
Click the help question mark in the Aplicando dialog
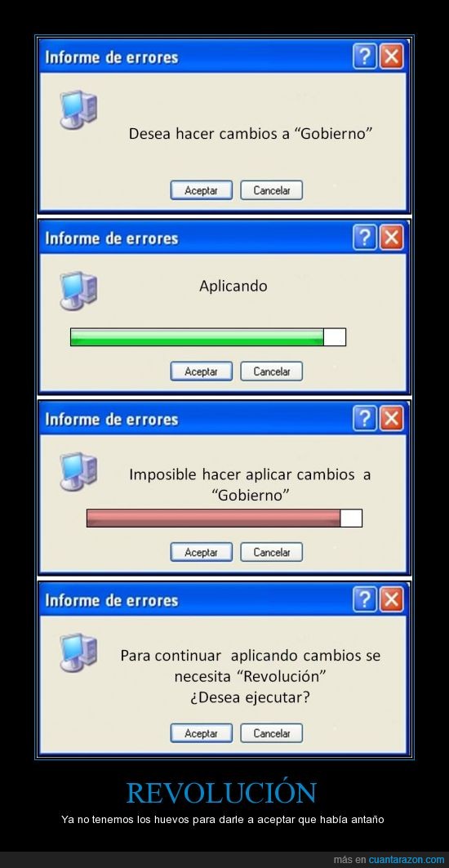[x=365, y=238]
